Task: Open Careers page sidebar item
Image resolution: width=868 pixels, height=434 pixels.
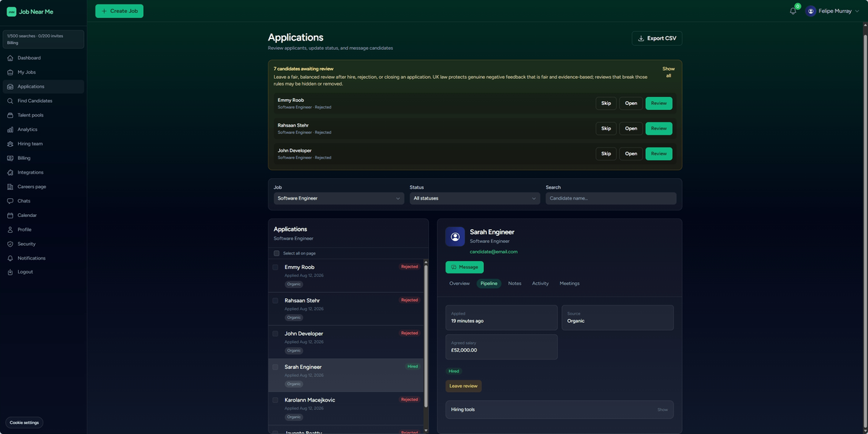Action: (x=43, y=187)
